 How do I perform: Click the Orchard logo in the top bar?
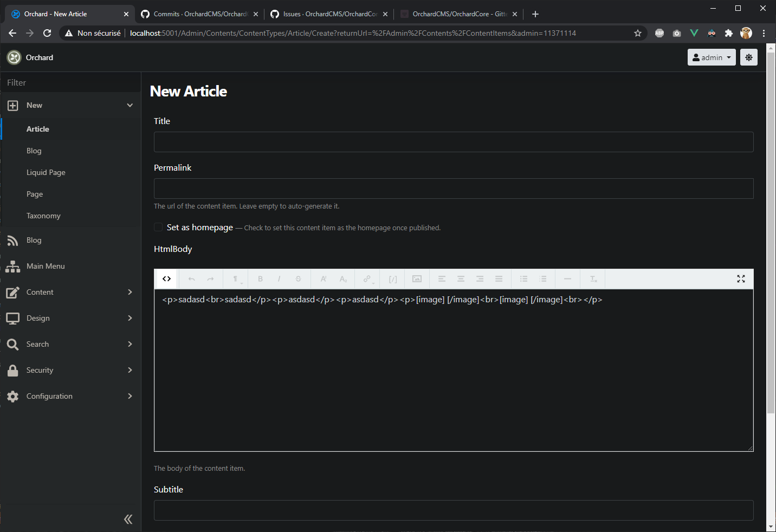14,57
